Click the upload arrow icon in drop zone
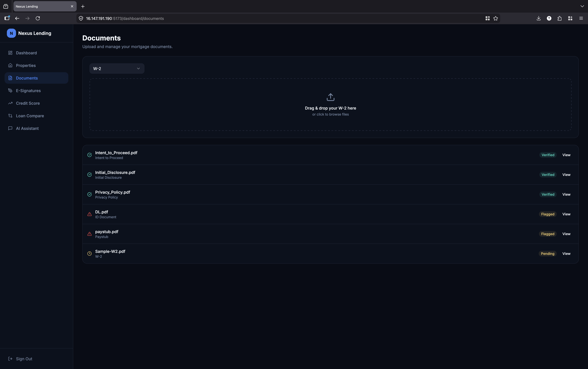Screen dimensions: 588x369 pos(330,97)
